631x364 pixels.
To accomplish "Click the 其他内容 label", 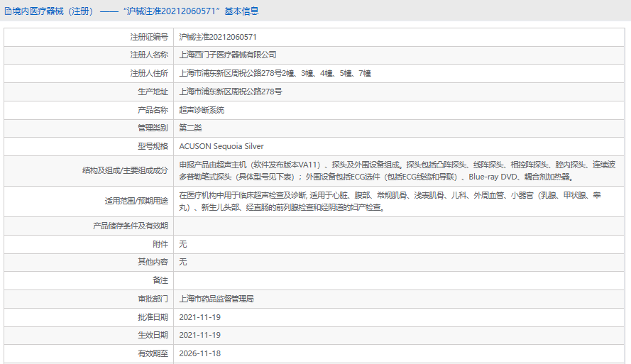I will coord(153,263).
